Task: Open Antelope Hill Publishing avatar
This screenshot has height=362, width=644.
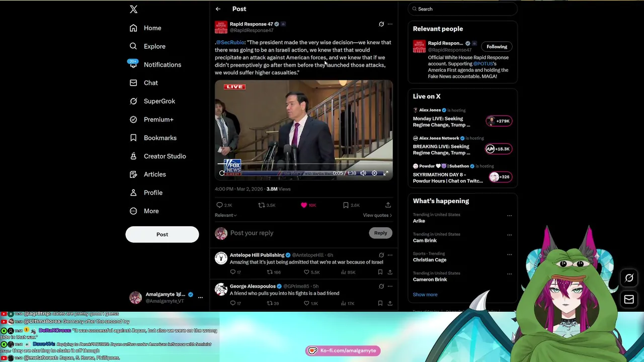Action: 221,258
